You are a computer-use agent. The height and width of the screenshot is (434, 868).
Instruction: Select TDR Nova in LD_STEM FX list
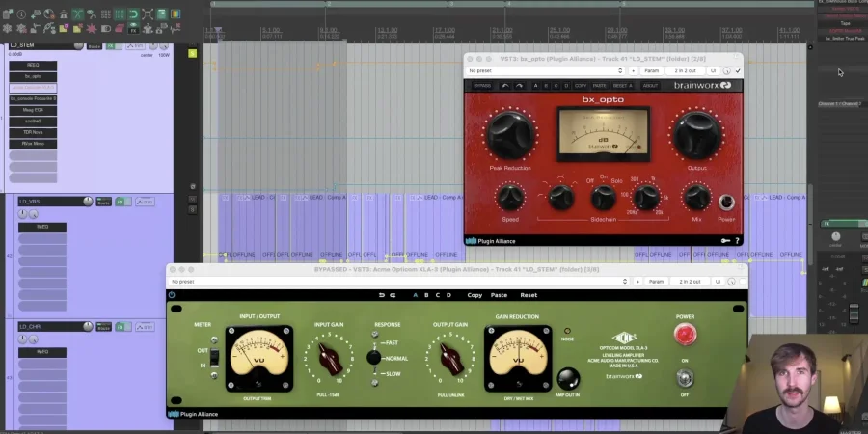[33, 132]
